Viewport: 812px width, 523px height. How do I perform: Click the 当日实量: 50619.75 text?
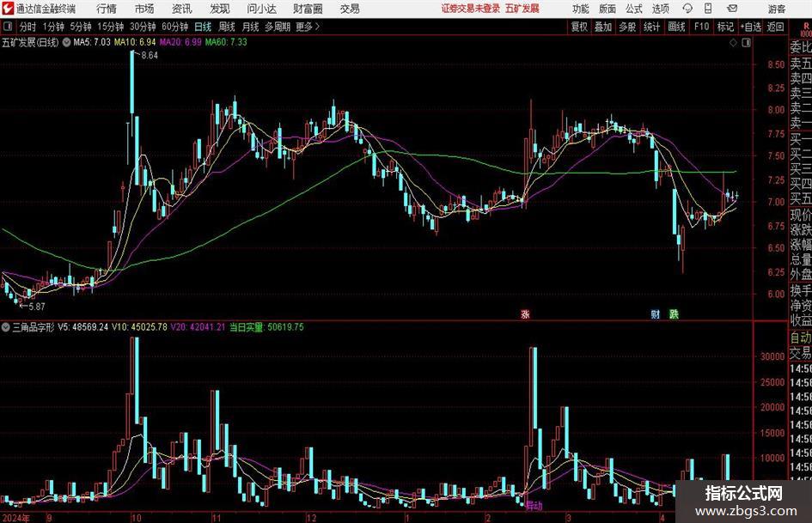[266, 327]
